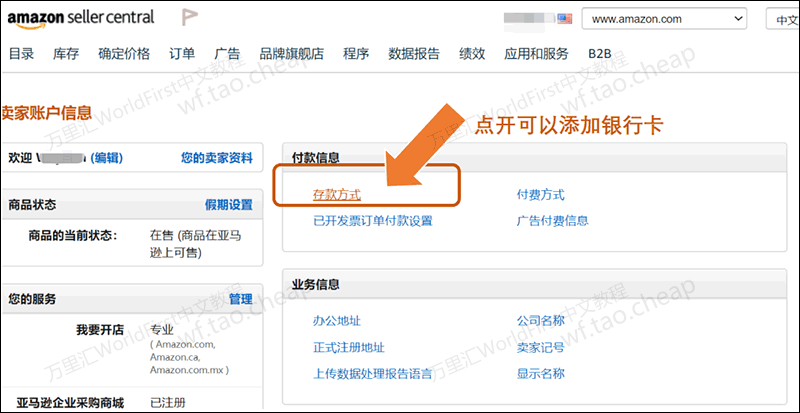Screen dimensions: 800x413
Task: Open the 程序 menu
Action: pos(356,54)
